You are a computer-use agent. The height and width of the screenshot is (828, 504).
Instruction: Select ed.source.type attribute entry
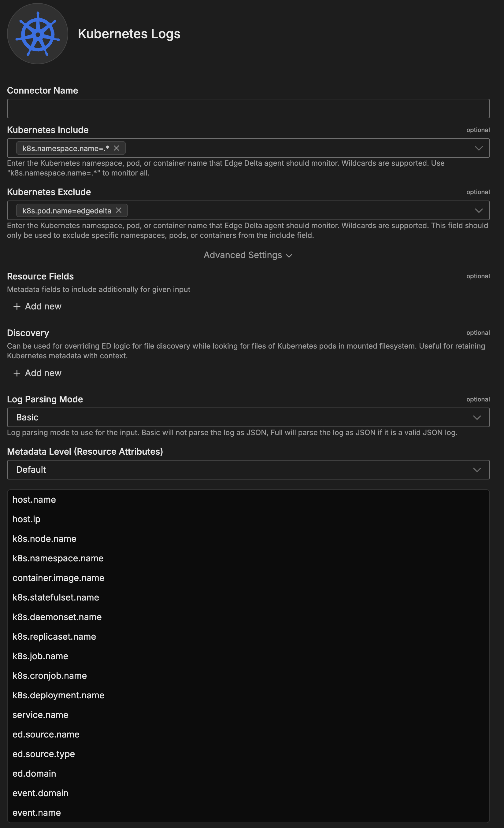tap(44, 754)
